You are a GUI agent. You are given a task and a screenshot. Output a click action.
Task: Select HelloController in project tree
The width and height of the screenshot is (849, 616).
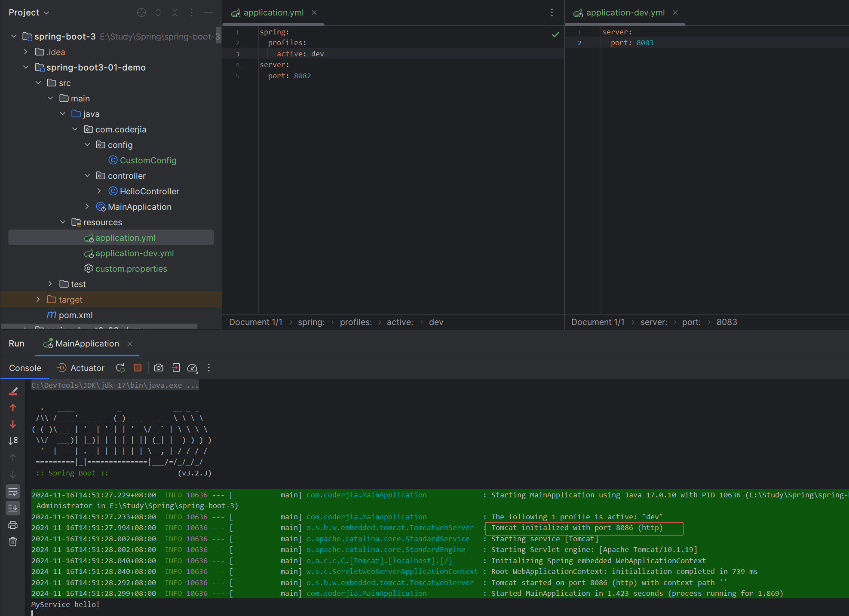[149, 191]
